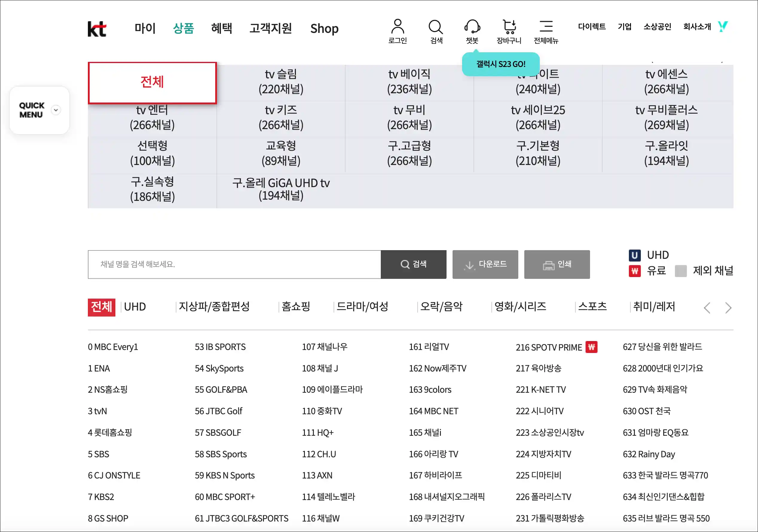758x532 pixels.
Task: Click the dark 검색 search button
Action: coord(413,264)
